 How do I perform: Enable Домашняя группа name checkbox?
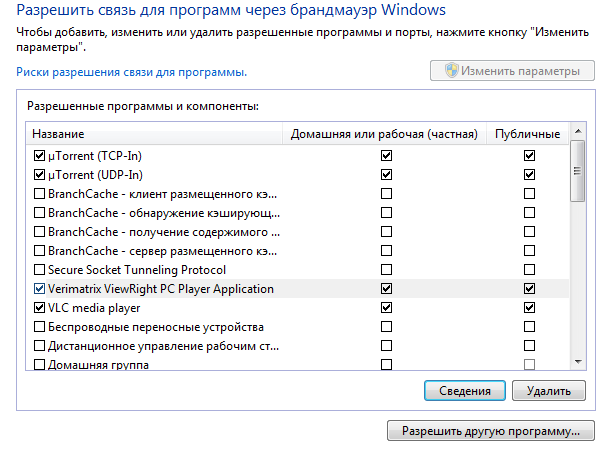tap(39, 364)
